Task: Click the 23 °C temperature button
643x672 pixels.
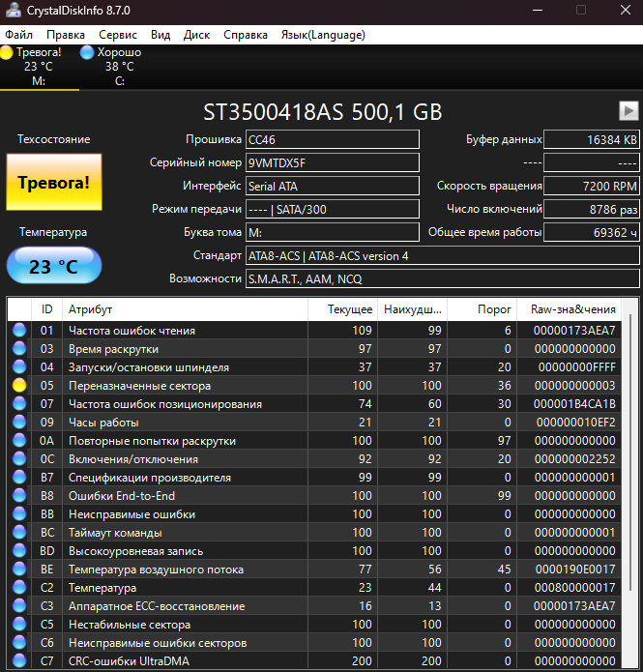Action: tap(54, 266)
